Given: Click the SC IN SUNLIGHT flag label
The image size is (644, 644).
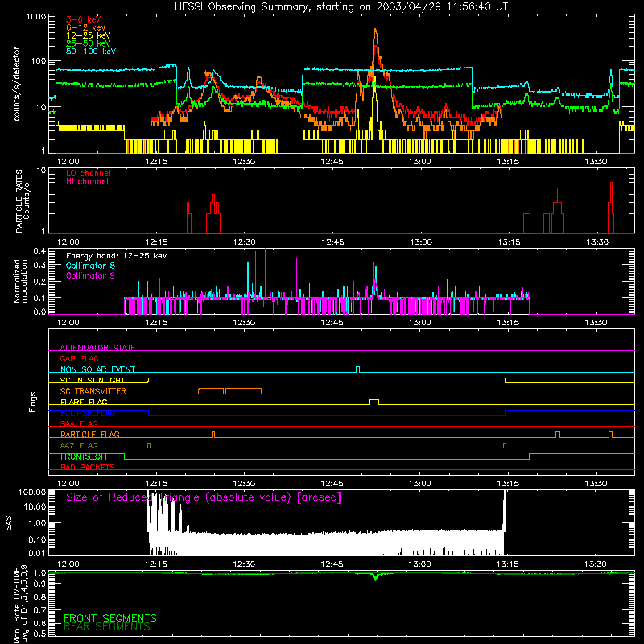Looking at the screenshot, I should pos(93,380).
